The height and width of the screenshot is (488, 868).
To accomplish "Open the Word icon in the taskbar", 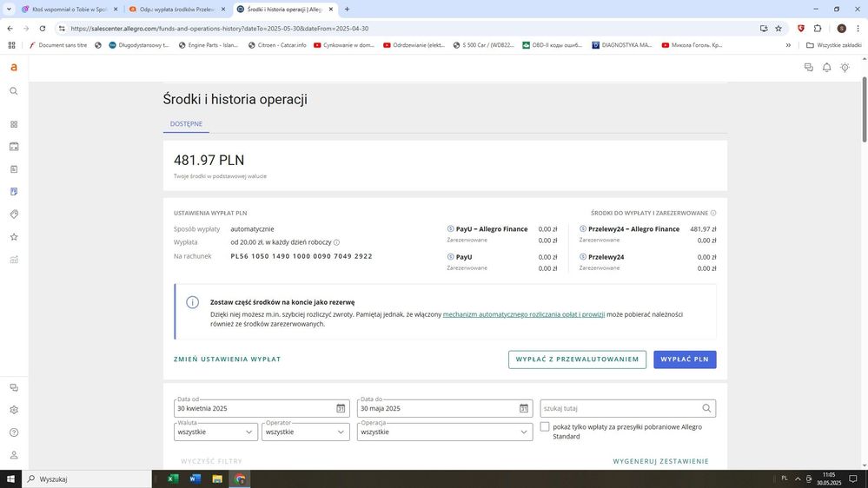I will pyautogui.click(x=195, y=478).
